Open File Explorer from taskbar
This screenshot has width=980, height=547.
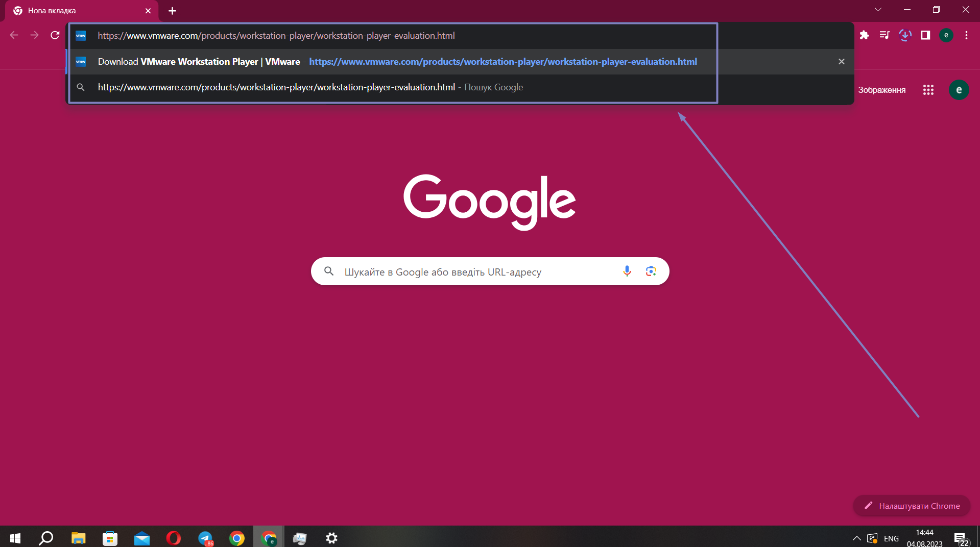click(x=78, y=538)
